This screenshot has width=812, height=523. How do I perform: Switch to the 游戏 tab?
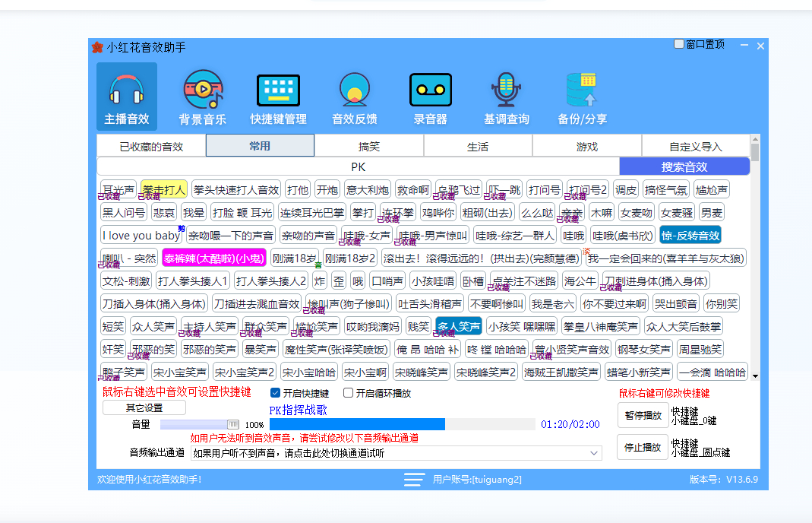[586, 146]
